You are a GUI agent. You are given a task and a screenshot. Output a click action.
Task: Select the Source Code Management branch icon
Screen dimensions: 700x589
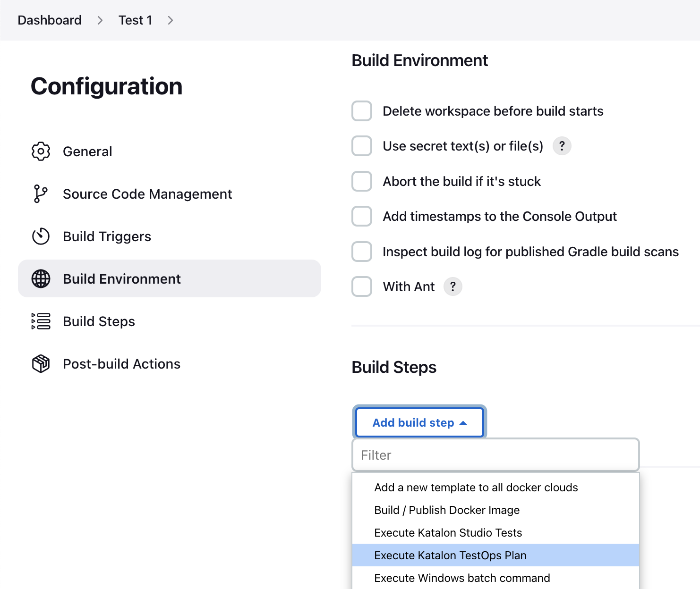point(41,194)
